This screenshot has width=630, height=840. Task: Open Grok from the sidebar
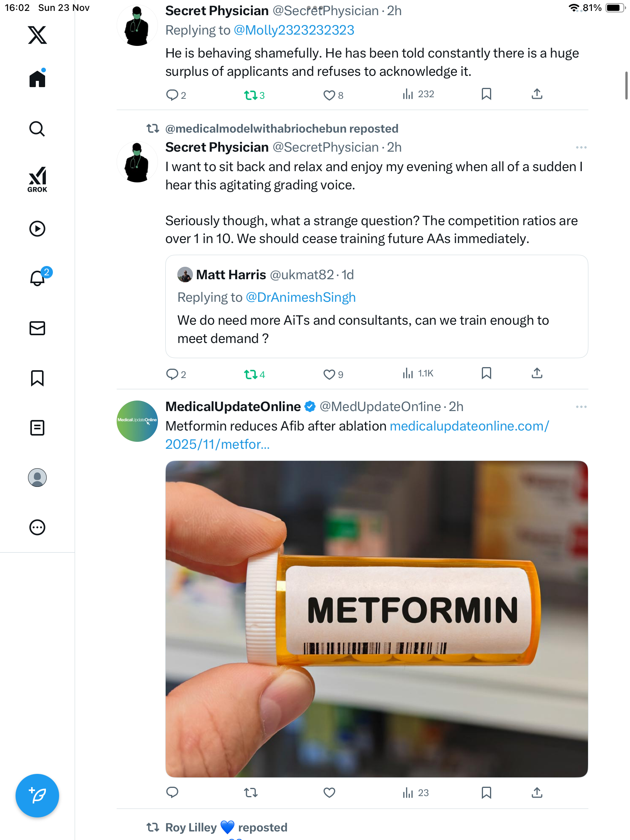pos(37,179)
